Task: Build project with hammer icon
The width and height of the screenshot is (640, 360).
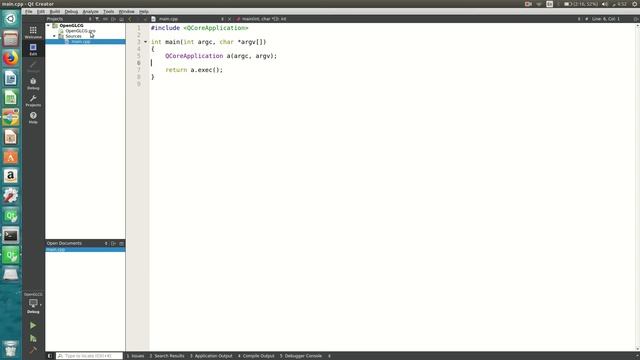Action: click(x=33, y=350)
